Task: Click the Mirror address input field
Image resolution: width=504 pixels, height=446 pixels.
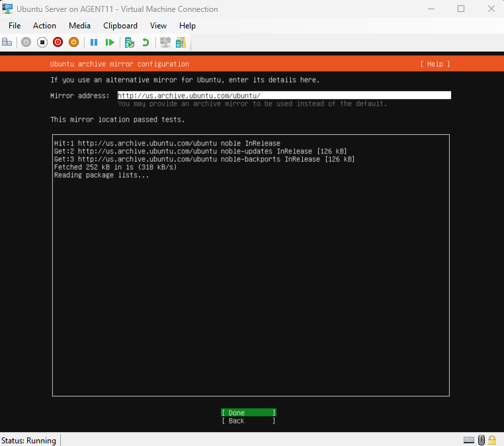Action: coord(284,96)
